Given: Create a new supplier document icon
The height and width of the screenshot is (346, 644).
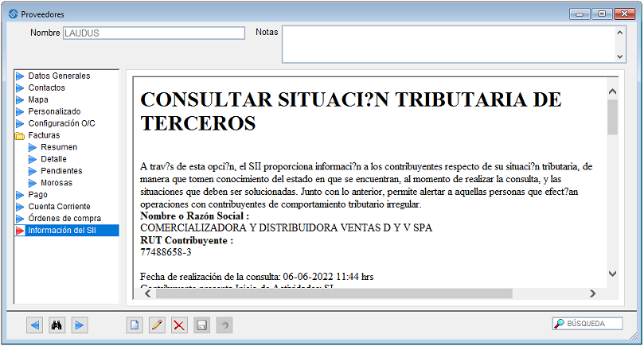Looking at the screenshot, I should point(135,325).
